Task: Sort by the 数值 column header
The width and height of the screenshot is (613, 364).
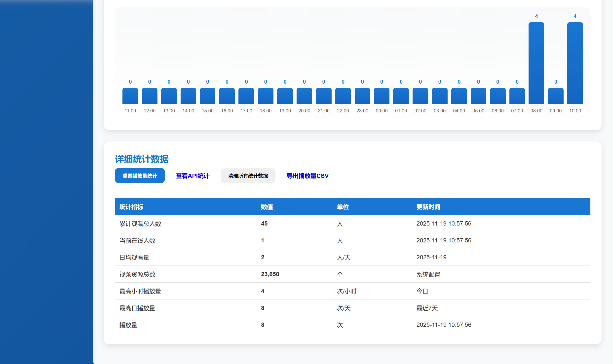Action: [267, 207]
